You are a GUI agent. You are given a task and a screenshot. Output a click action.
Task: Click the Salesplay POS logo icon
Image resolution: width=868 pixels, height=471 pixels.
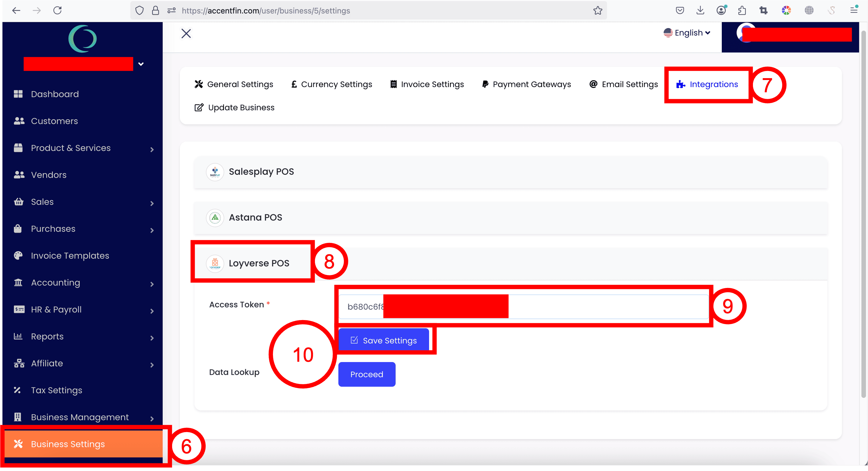pos(215,172)
